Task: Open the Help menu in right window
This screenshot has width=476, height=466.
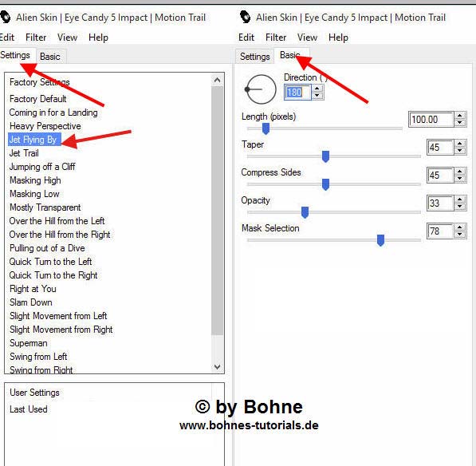Action: [x=338, y=38]
